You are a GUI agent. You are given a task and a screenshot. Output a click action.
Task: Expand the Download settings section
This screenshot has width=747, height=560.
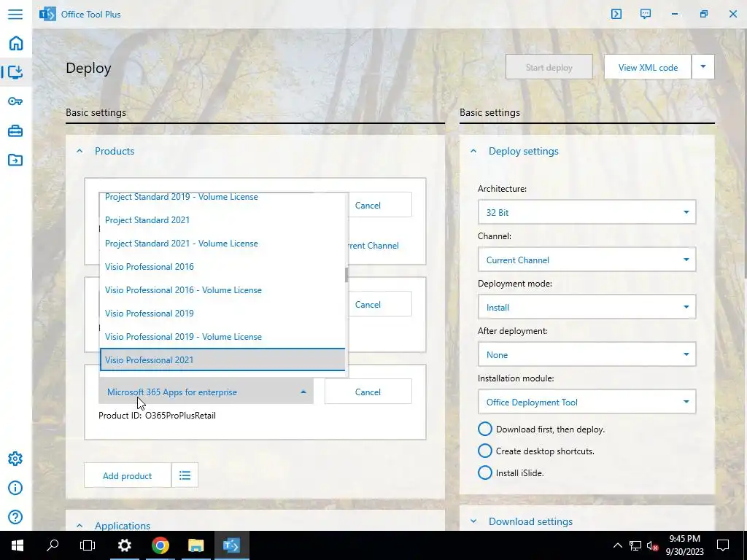[473, 521]
